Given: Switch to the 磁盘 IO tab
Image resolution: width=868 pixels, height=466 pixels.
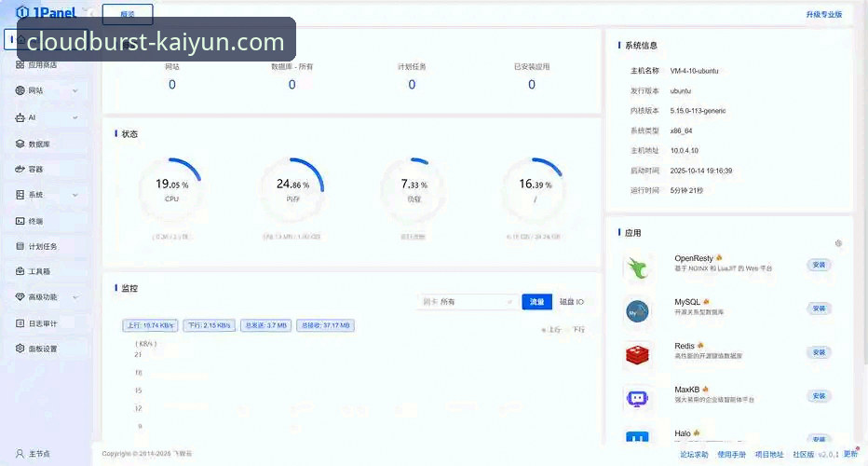Looking at the screenshot, I should pyautogui.click(x=571, y=302).
